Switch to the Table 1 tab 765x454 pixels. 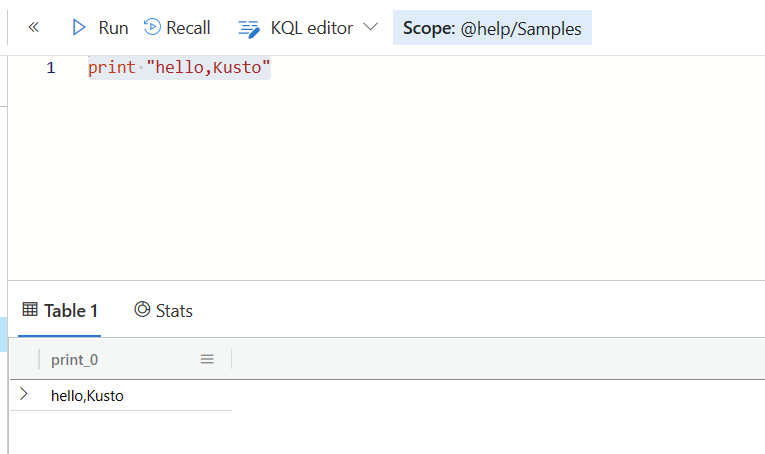[x=60, y=310]
